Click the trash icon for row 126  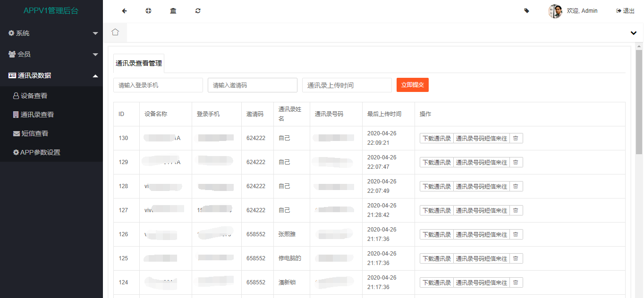pyautogui.click(x=516, y=234)
